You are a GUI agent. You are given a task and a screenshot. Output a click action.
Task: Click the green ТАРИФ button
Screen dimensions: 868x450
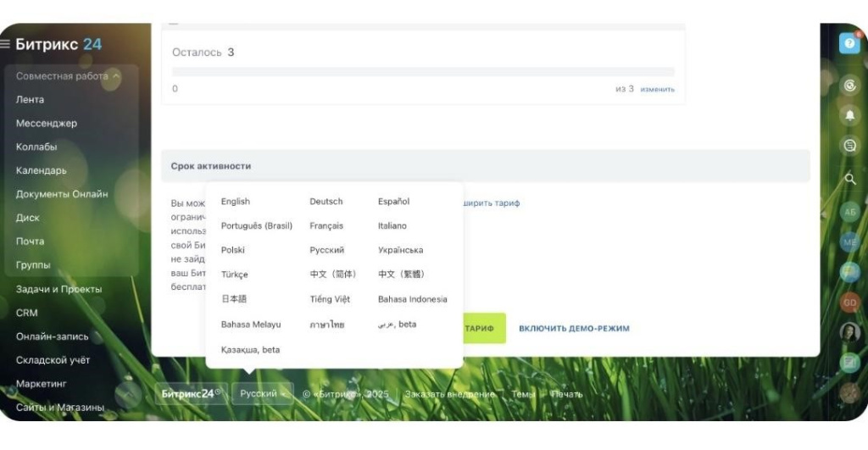(484, 328)
